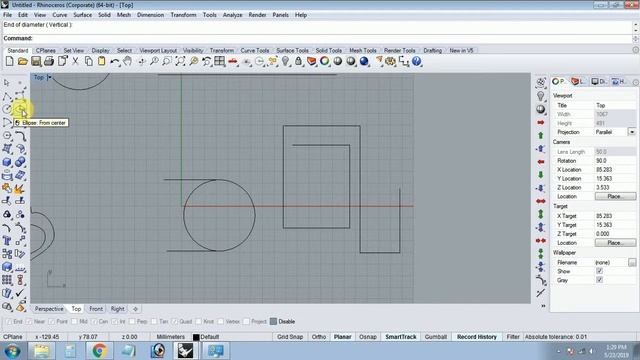The height and width of the screenshot is (360, 640).
Task: Click the Help question mark icon
Action: [x=417, y=62]
